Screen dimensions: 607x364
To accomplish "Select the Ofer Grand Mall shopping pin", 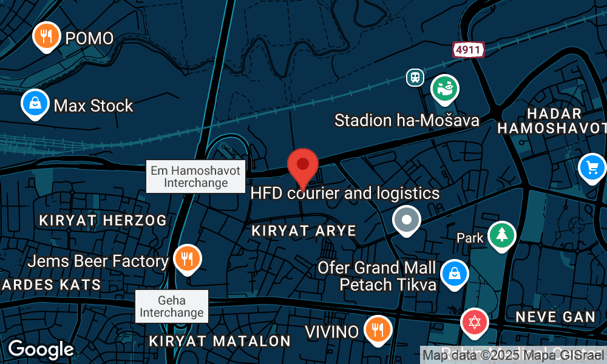I will (x=455, y=274).
